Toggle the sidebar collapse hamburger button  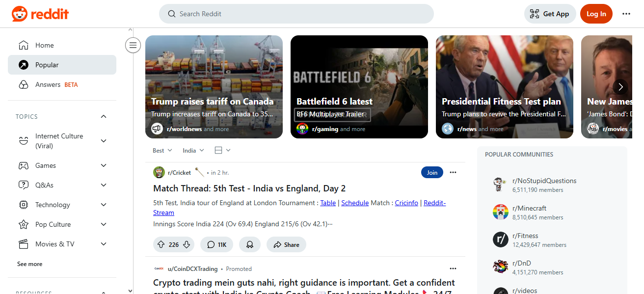pyautogui.click(x=133, y=45)
